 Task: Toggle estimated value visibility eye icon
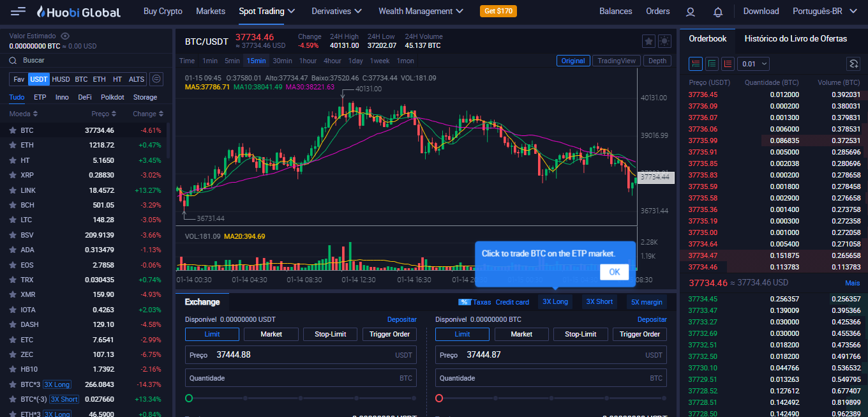point(65,36)
